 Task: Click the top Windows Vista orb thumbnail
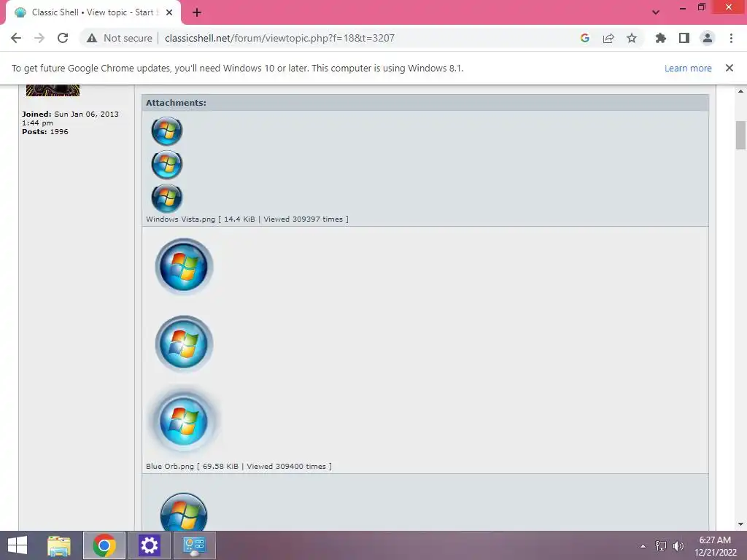[167, 131]
